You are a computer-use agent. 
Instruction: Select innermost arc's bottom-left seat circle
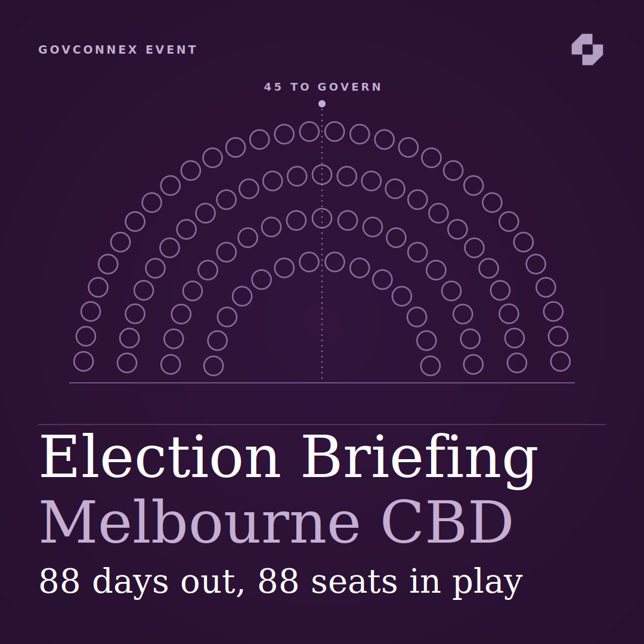point(213,366)
